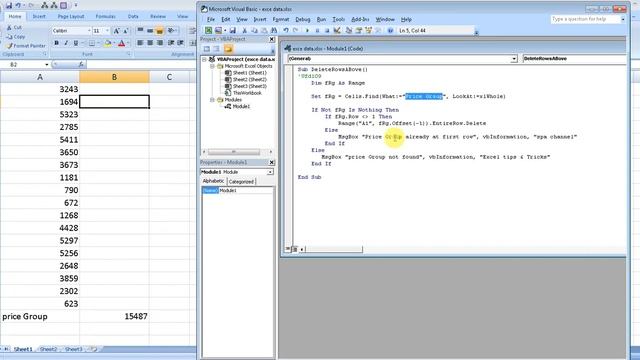Click Copy in Excel Clipboard group
640x360 pixels.
tap(16, 37)
